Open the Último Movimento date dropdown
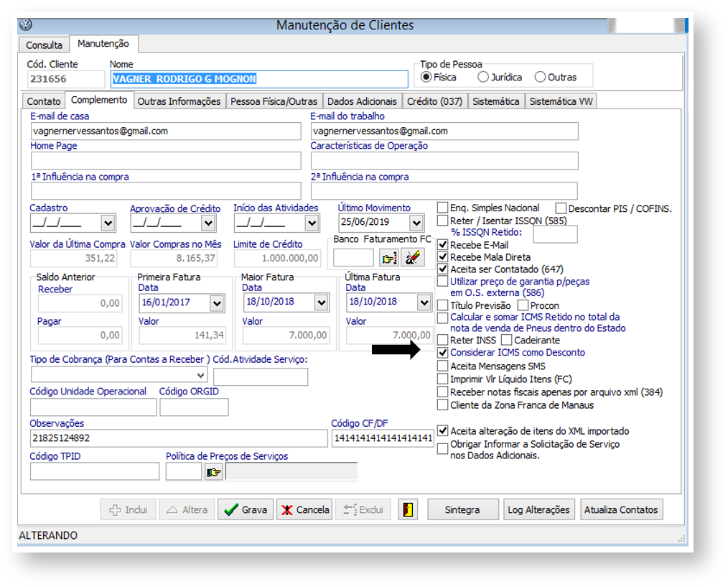The image size is (728, 587). [x=416, y=223]
